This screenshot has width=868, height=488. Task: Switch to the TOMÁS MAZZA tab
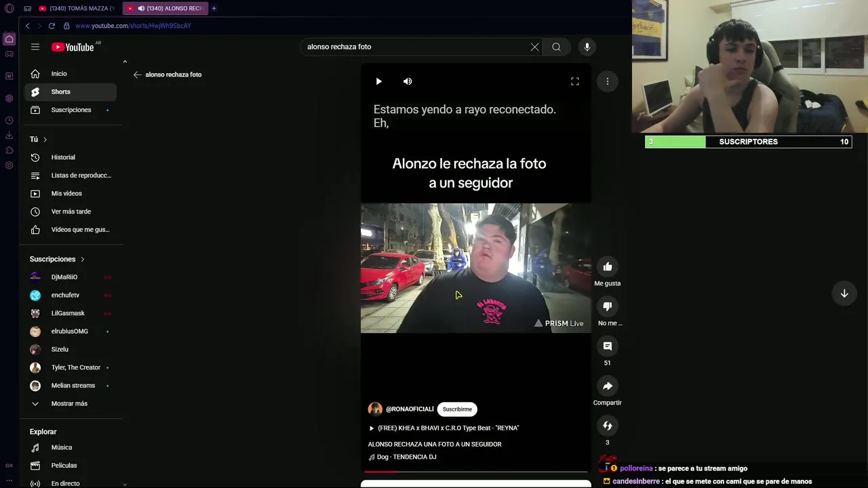coord(78,8)
